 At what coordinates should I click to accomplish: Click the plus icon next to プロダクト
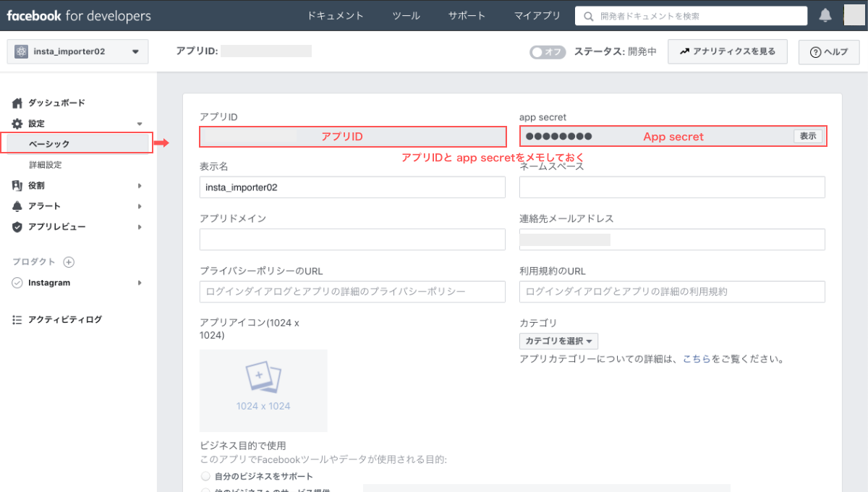[x=69, y=261]
